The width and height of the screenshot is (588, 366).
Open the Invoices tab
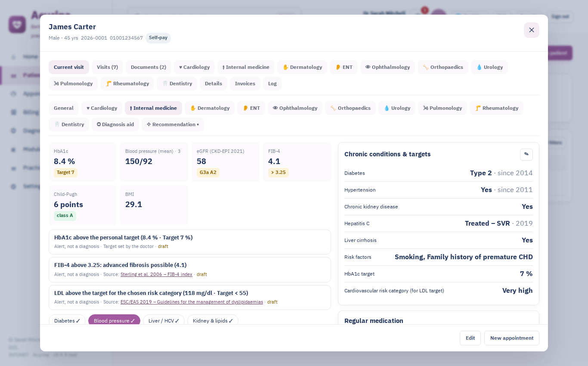[x=245, y=84]
